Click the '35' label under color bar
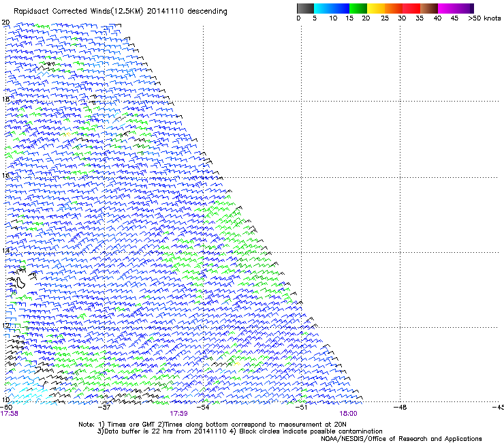 pos(420,18)
